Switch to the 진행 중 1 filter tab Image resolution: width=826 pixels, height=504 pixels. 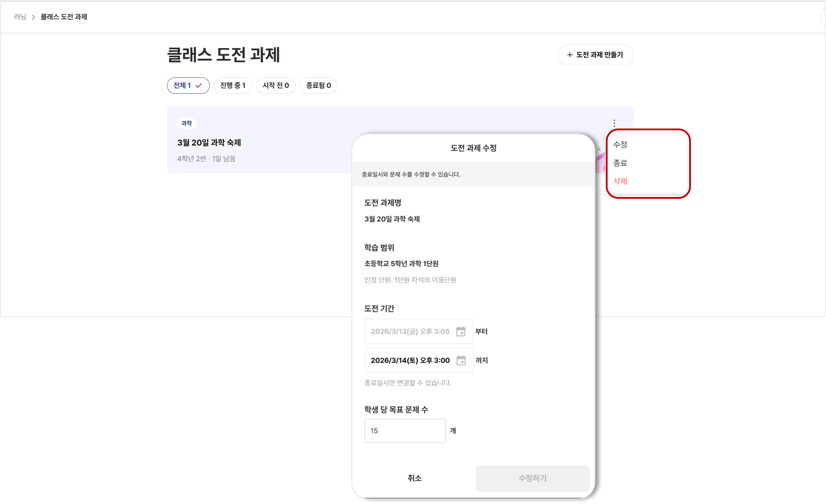click(233, 85)
